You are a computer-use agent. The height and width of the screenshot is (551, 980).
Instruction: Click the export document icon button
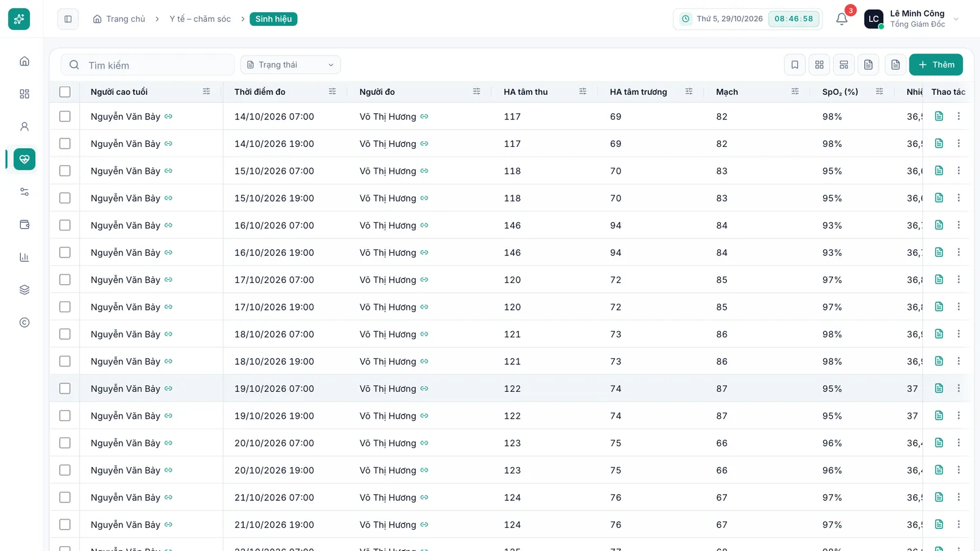coord(868,65)
